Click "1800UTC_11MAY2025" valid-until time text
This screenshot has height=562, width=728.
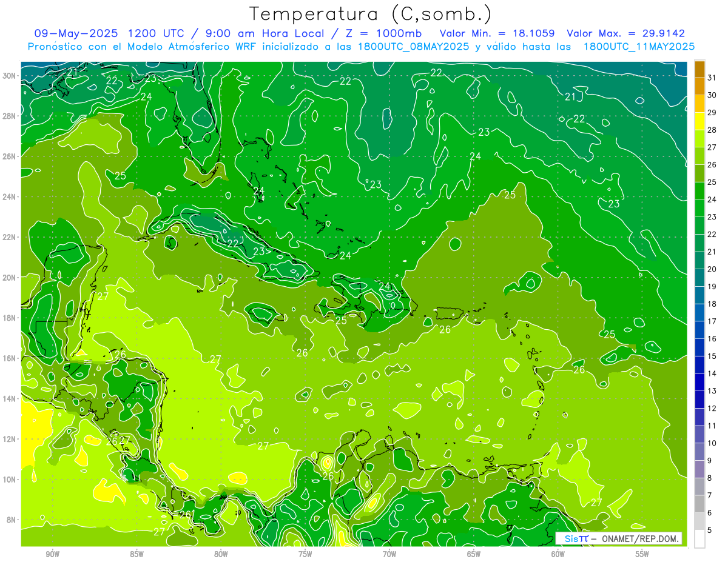pyautogui.click(x=639, y=47)
